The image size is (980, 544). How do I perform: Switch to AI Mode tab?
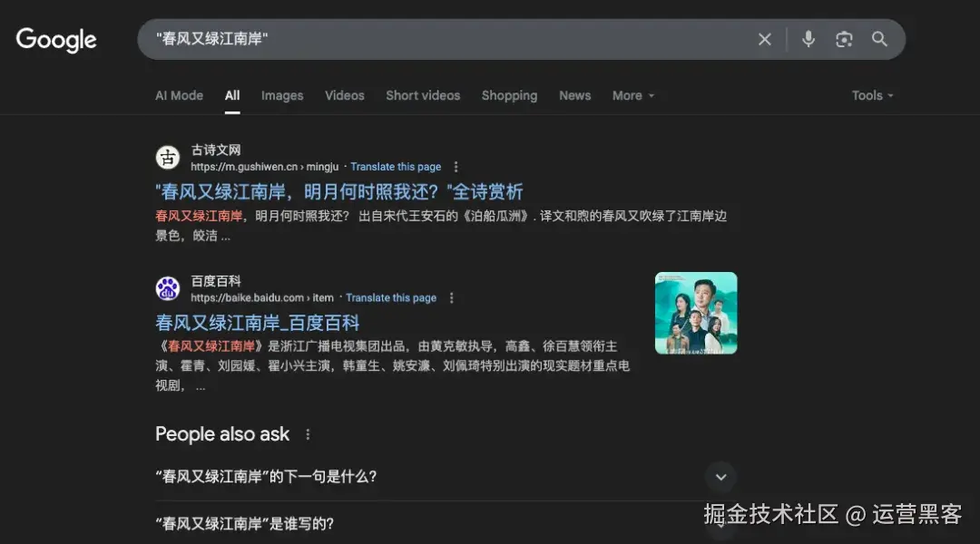click(180, 95)
